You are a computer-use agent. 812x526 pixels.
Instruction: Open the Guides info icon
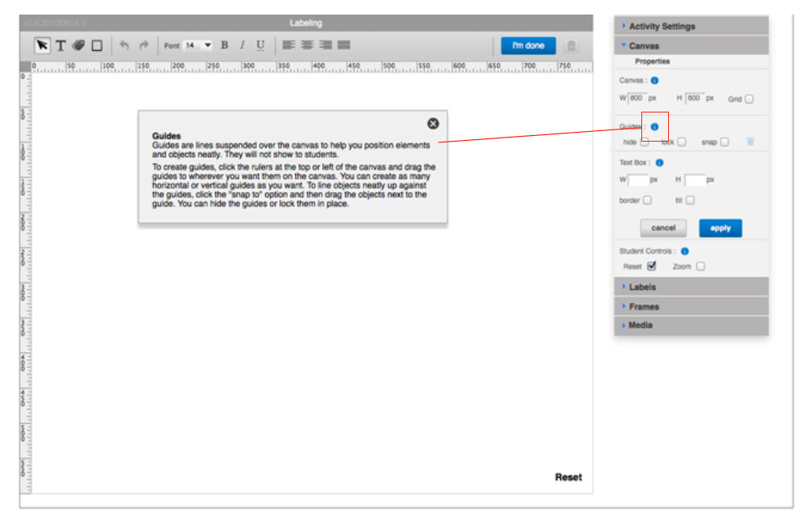click(x=654, y=127)
